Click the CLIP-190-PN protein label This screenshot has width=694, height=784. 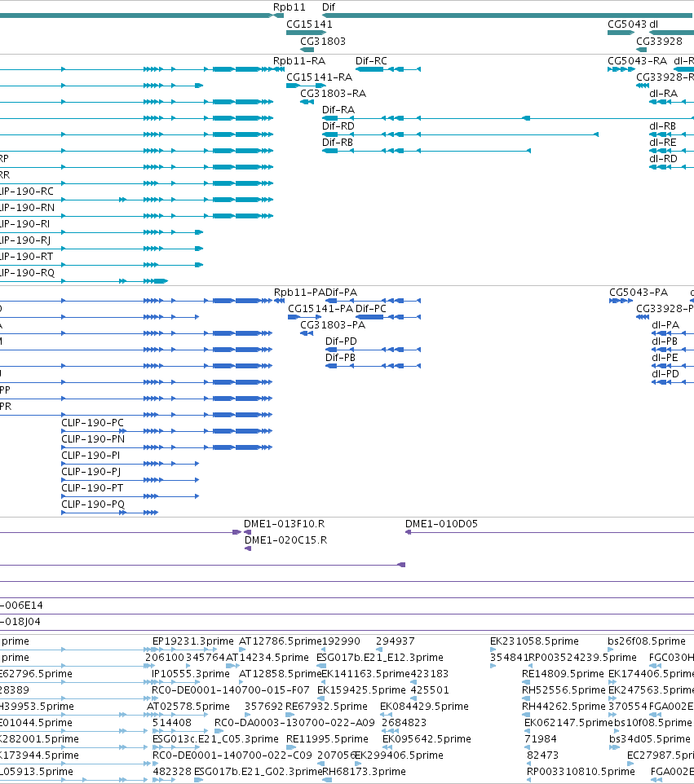point(93,439)
